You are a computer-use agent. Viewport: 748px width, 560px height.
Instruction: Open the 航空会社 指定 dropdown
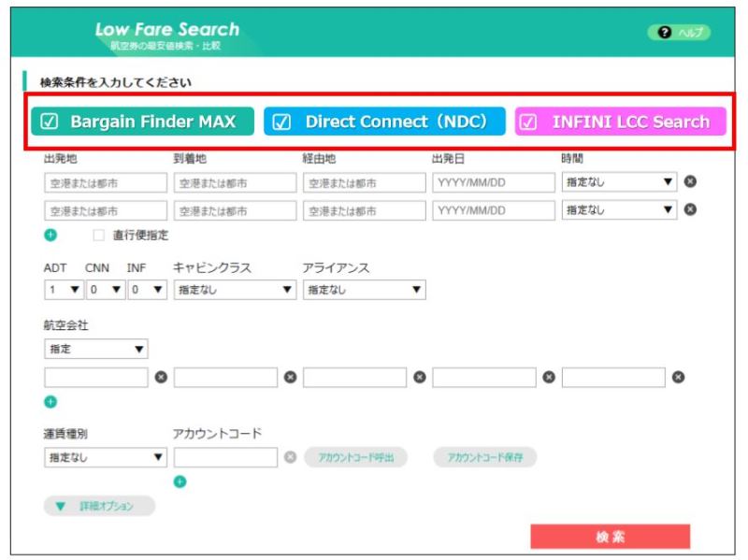[x=96, y=349]
